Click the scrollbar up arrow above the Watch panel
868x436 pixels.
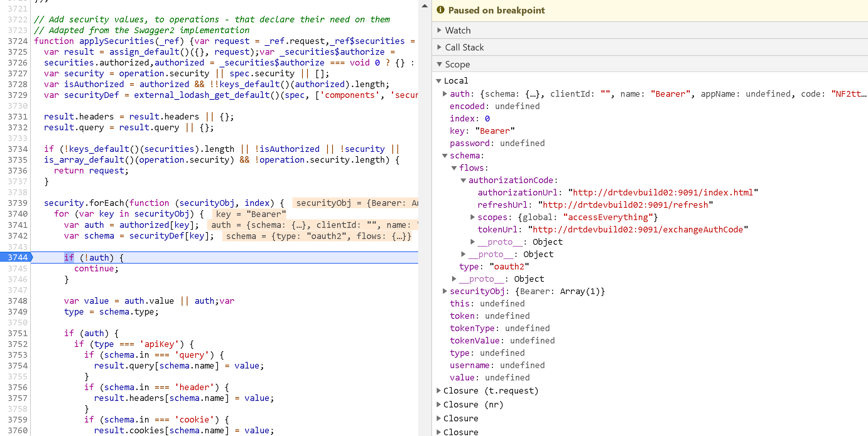coord(424,6)
